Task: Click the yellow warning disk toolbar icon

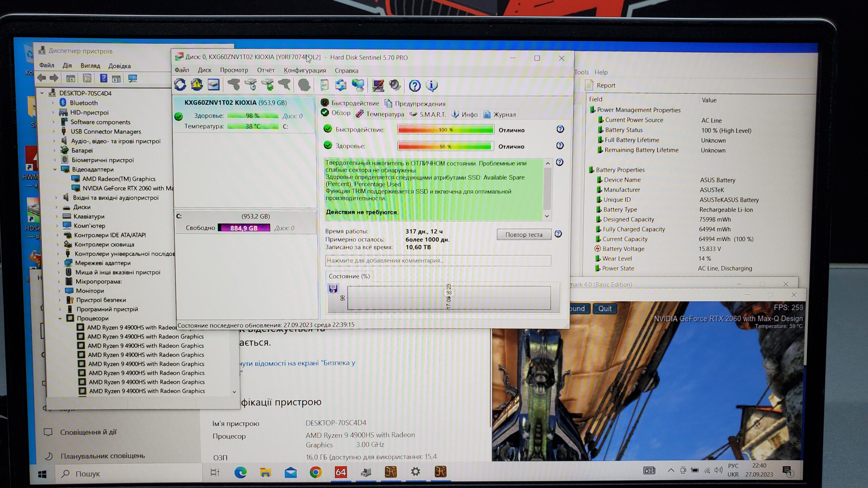Action: (197, 85)
